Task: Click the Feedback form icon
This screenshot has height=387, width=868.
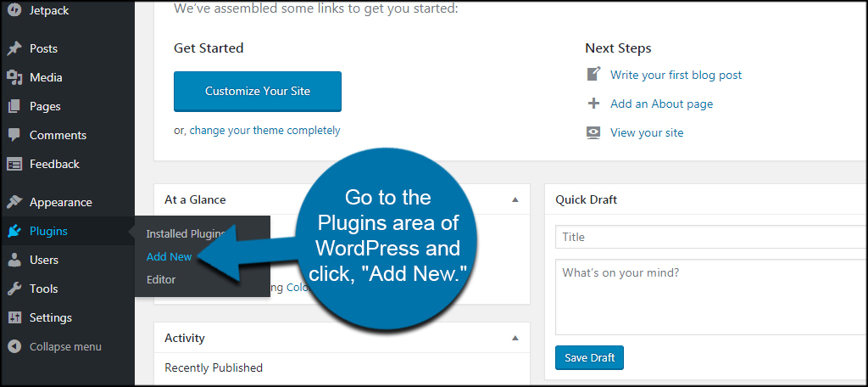Action: point(14,164)
